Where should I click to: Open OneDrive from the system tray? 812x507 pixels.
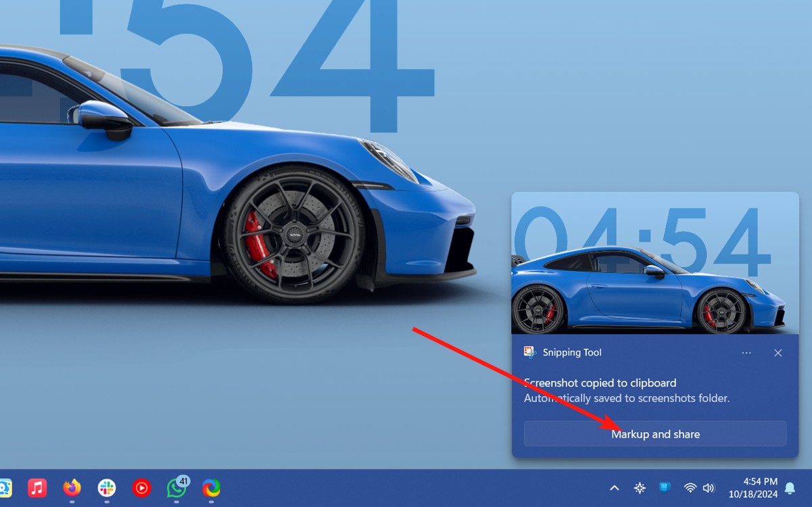click(665, 488)
